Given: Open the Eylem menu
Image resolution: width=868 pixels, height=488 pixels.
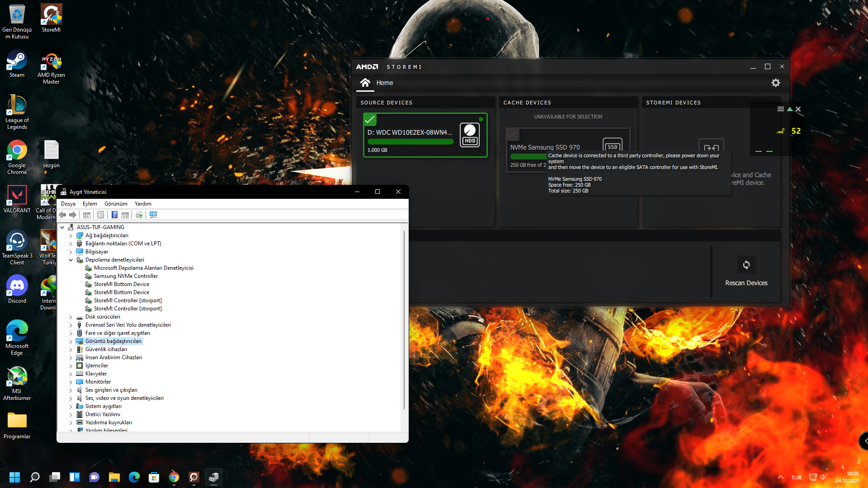Looking at the screenshot, I should [x=90, y=204].
